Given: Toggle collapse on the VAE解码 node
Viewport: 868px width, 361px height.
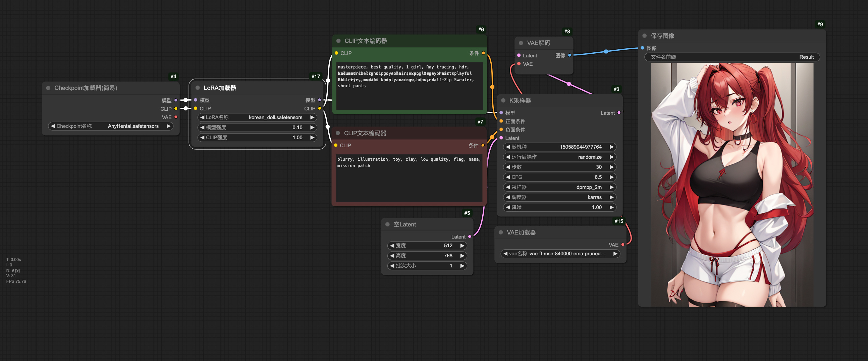Looking at the screenshot, I should 521,43.
